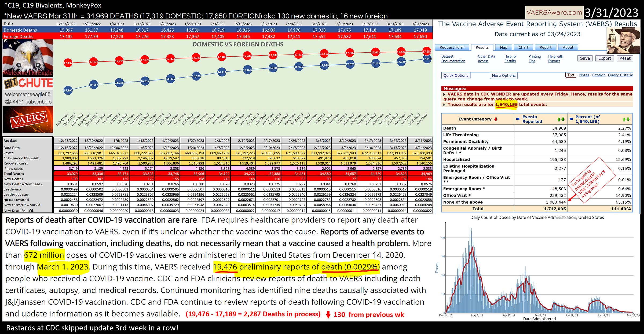Screen dimensions: 644x334
Task: Click blue data point 15,897 on chart
Action: [x=68, y=91]
